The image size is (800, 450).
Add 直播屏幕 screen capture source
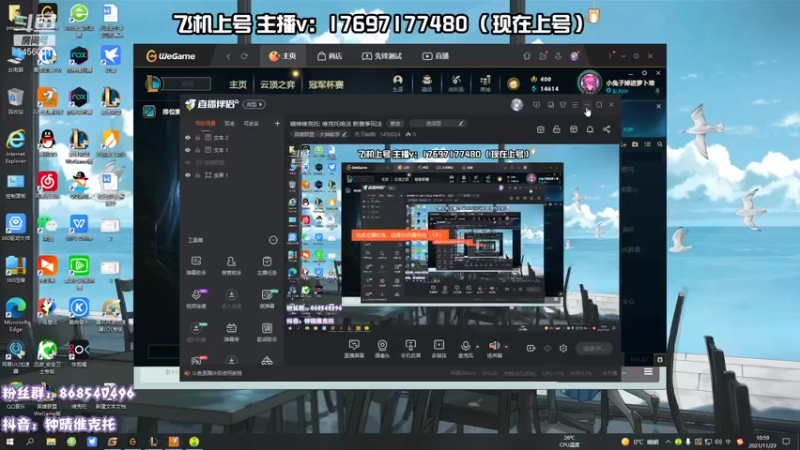point(354,349)
